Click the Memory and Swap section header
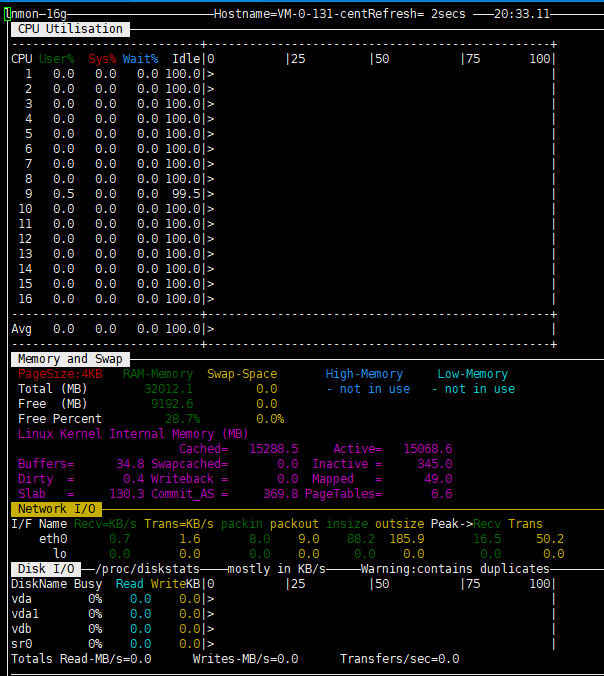Viewport: 604px width, 676px height. [x=67, y=358]
